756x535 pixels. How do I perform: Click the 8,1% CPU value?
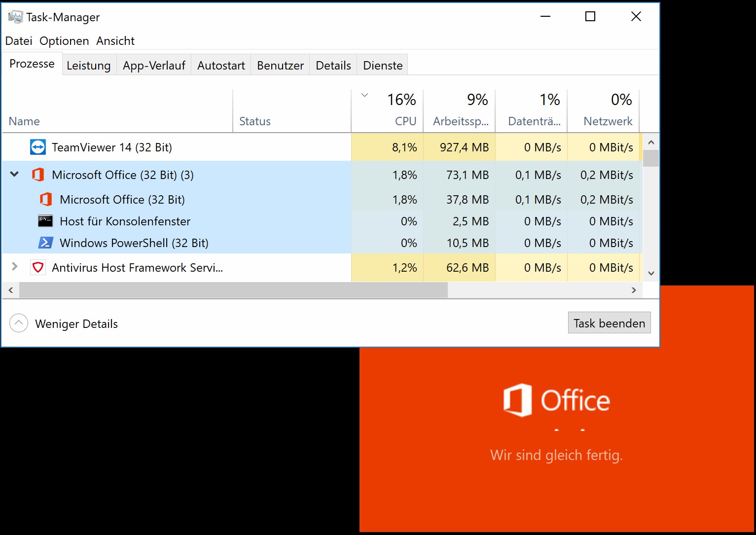point(404,147)
